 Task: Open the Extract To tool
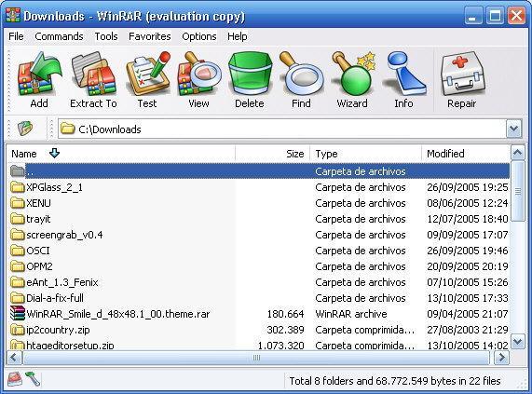pyautogui.click(x=93, y=80)
